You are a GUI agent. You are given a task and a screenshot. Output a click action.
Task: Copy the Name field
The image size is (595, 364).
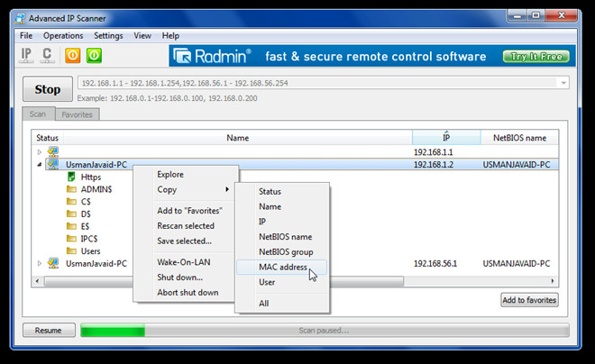[282, 206]
